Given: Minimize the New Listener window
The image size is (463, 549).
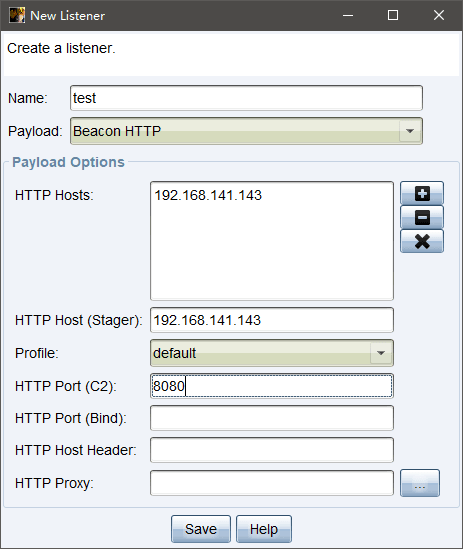Looking at the screenshot, I should point(348,15).
